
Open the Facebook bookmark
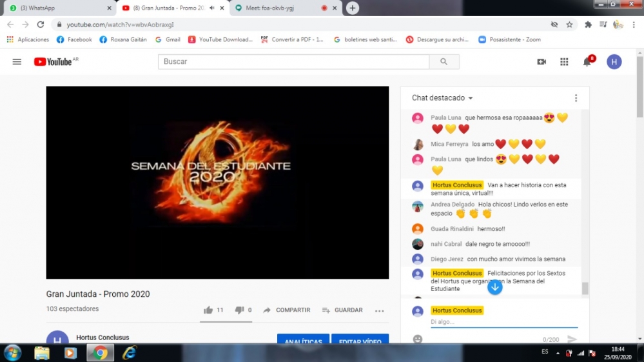point(74,39)
